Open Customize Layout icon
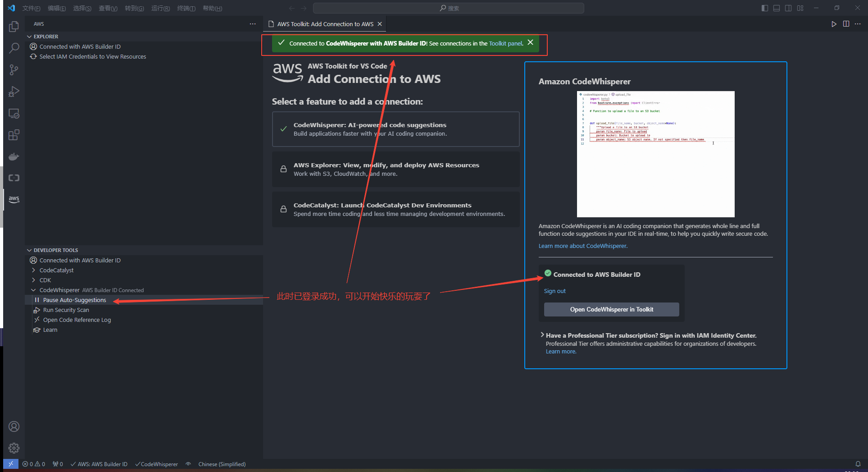The image size is (868, 472). point(800,8)
